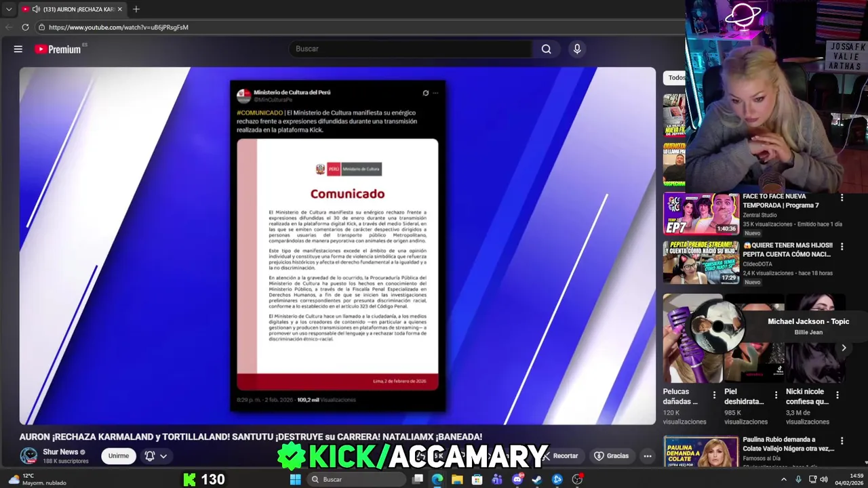The width and height of the screenshot is (868, 488).
Task: Select the Todos filter chip
Action: 675,77
